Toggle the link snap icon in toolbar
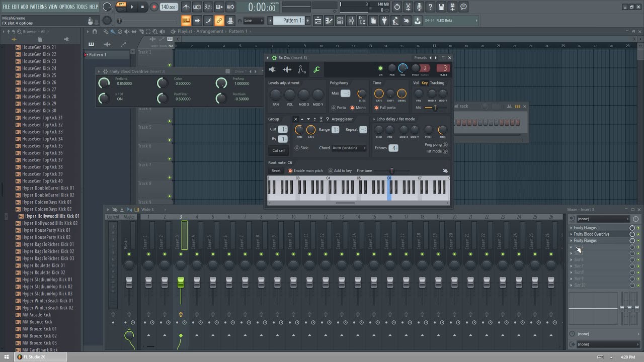644x362 pixels. pos(219,21)
